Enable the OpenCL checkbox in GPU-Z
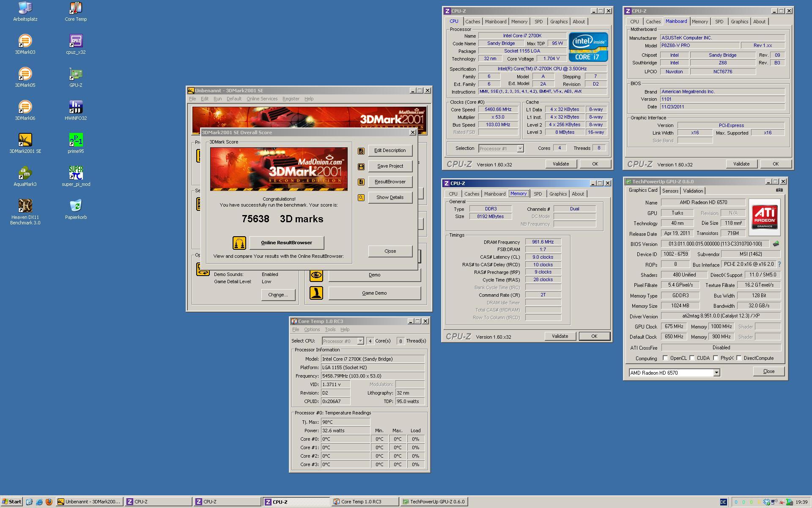Image resolution: width=812 pixels, height=508 pixels. point(665,358)
